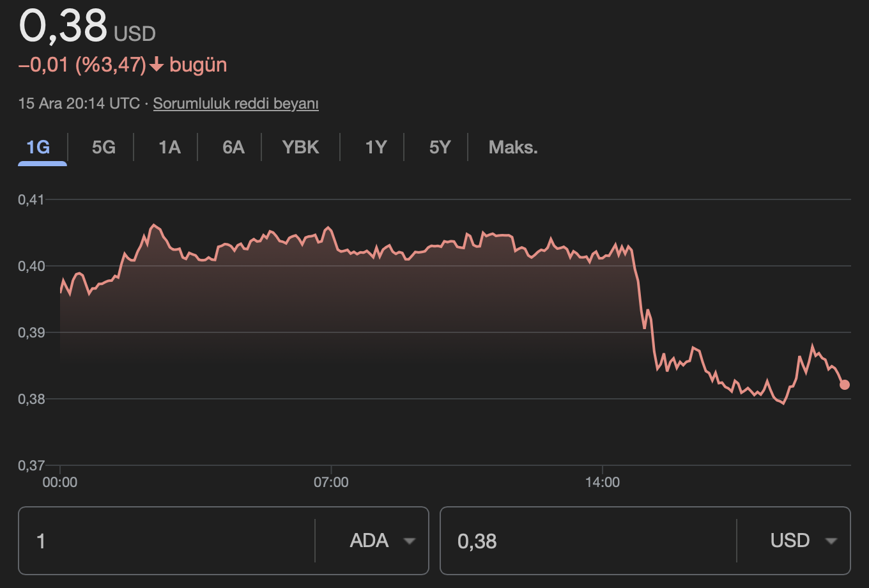The height and width of the screenshot is (588, 869).
Task: Switch to the 5G time range
Action: point(104,148)
